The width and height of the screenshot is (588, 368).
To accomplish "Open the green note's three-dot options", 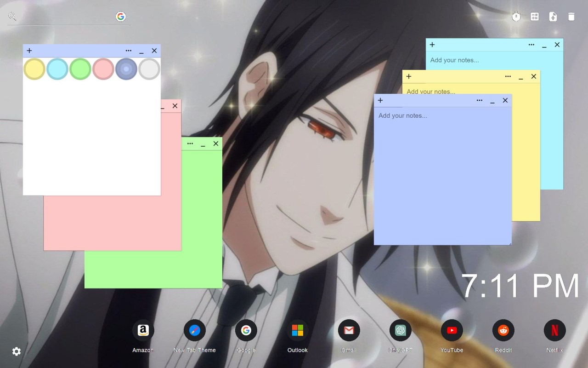I will (190, 144).
